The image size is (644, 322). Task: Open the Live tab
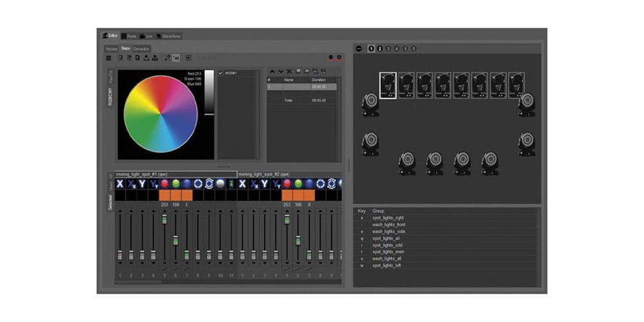coord(146,36)
